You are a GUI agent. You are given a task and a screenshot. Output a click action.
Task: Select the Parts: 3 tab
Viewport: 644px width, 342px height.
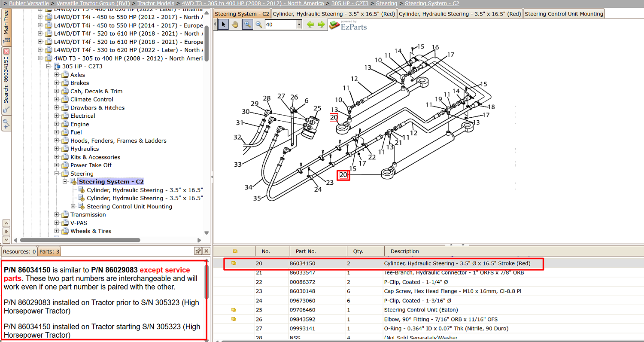click(x=49, y=251)
